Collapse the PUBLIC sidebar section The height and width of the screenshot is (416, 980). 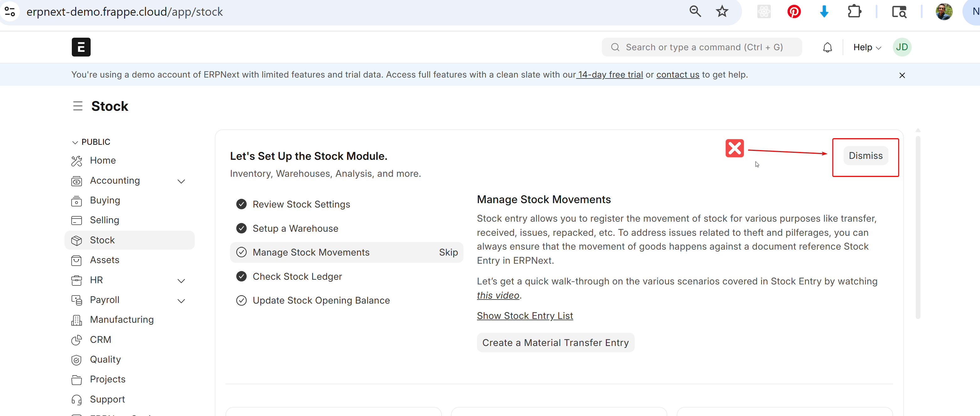click(x=91, y=142)
